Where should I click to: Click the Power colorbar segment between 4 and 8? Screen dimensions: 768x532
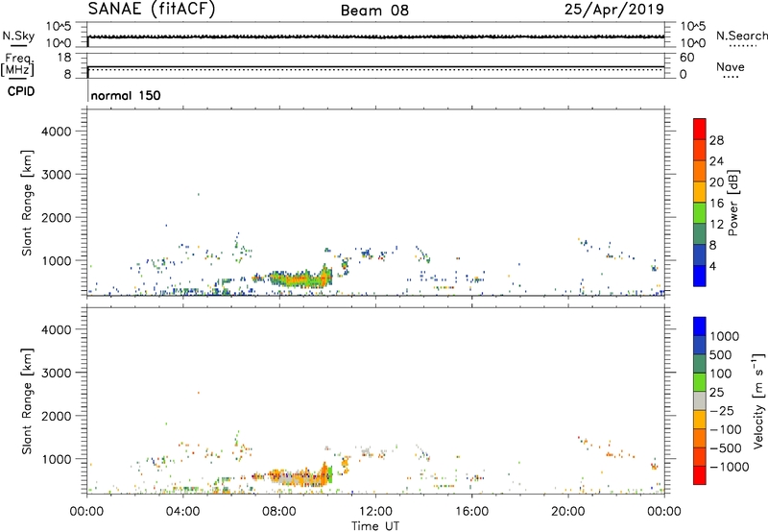pos(700,255)
